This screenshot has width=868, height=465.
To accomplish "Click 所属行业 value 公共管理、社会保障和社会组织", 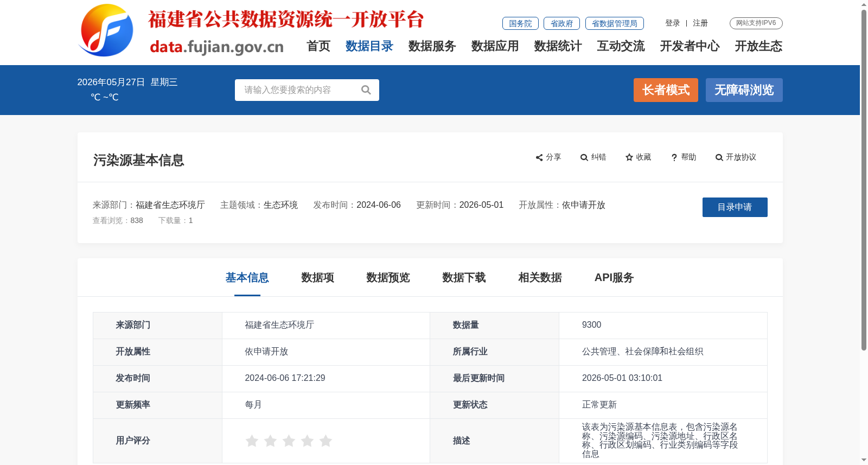I will (643, 352).
